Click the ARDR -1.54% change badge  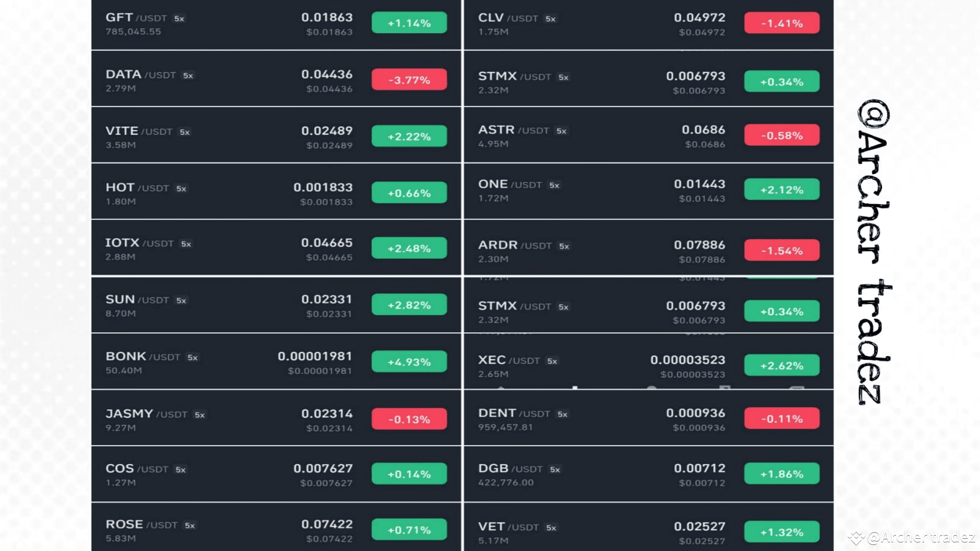(782, 250)
